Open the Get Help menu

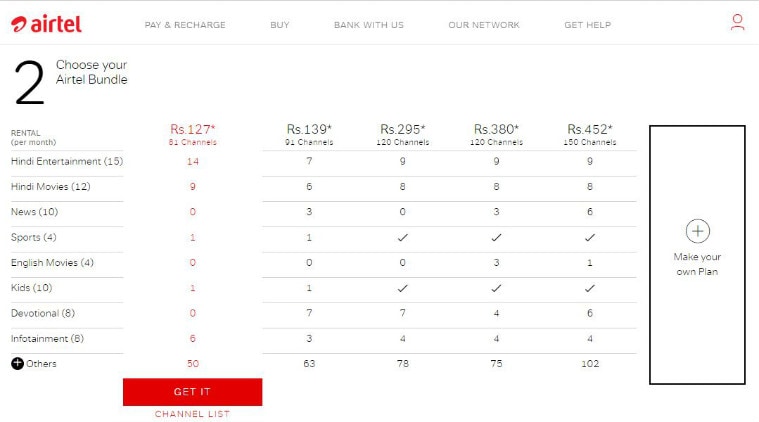click(x=588, y=25)
